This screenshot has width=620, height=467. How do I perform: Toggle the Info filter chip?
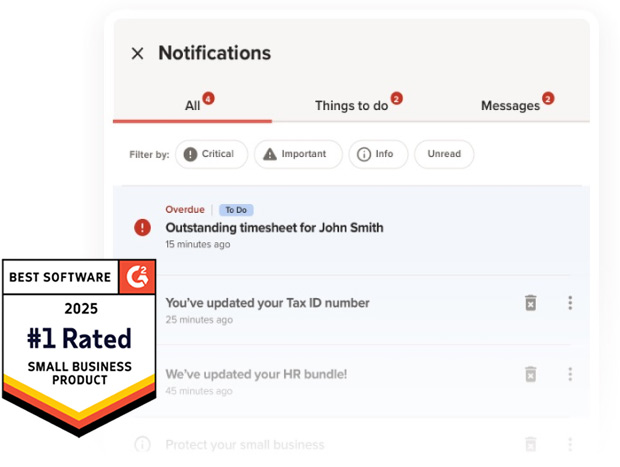(x=376, y=154)
